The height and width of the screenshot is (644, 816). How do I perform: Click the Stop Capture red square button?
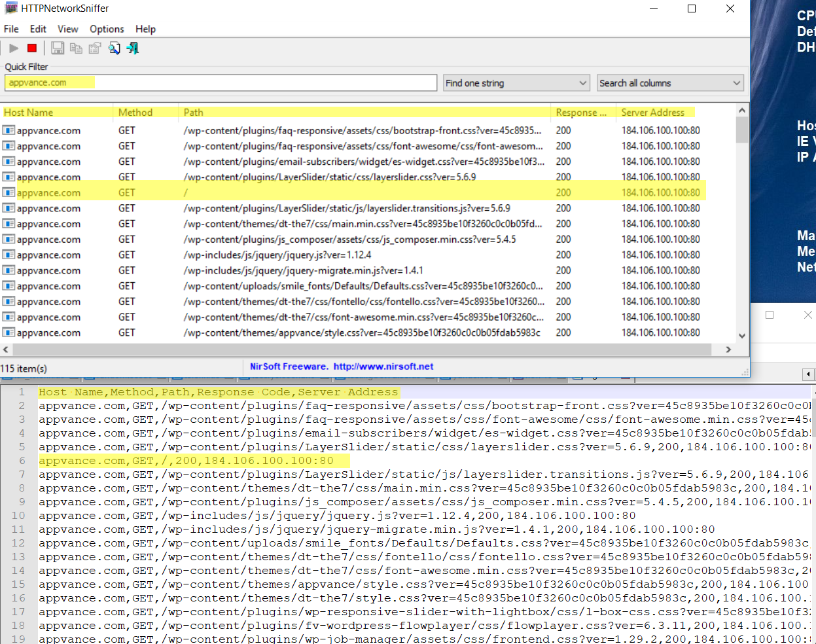tap(32, 48)
